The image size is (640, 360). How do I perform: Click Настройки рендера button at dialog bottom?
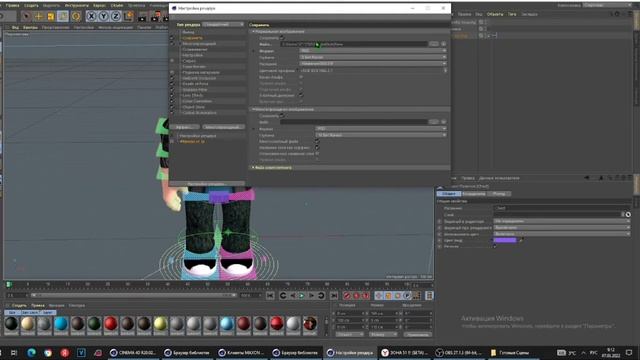point(207,184)
